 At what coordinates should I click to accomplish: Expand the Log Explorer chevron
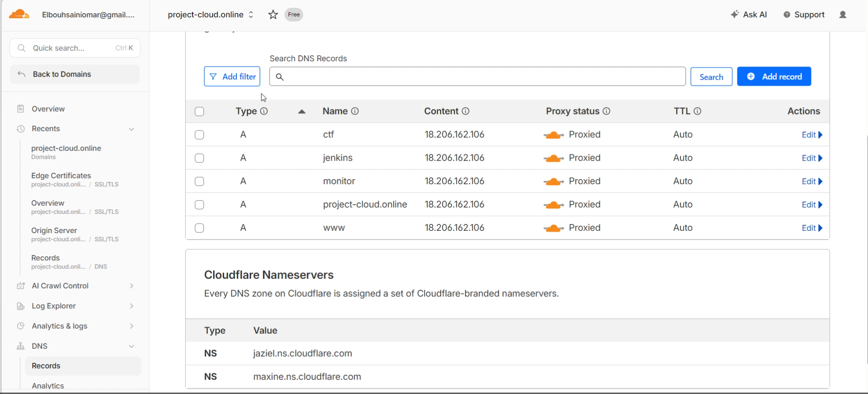coord(131,306)
